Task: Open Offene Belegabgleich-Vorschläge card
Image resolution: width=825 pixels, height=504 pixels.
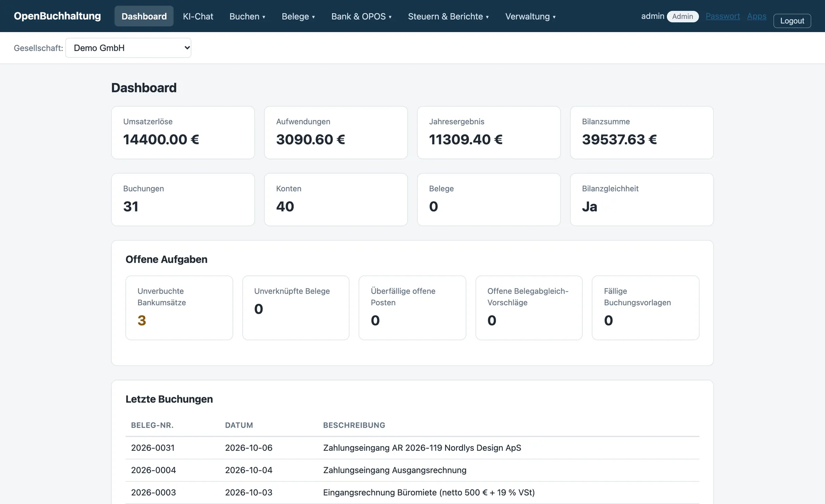Action: 529,308
